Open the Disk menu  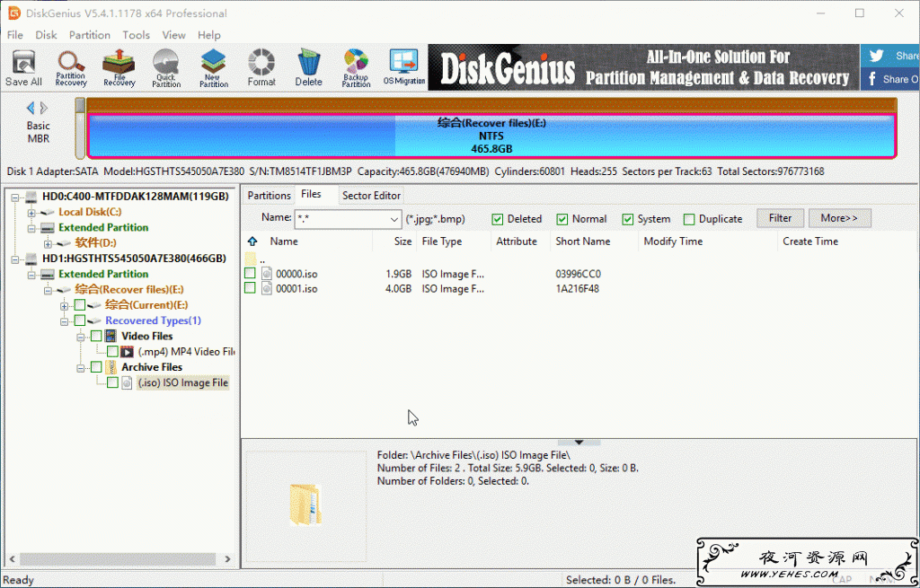click(x=46, y=35)
